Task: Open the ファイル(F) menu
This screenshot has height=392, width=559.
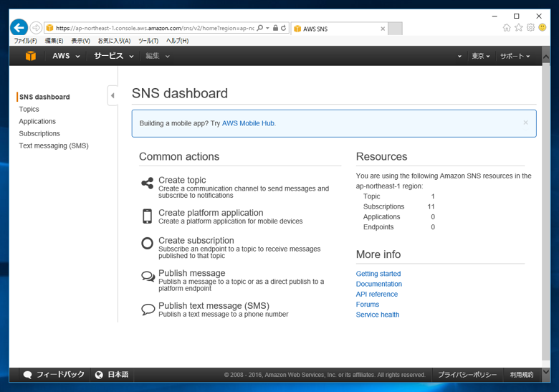Action: (x=25, y=41)
